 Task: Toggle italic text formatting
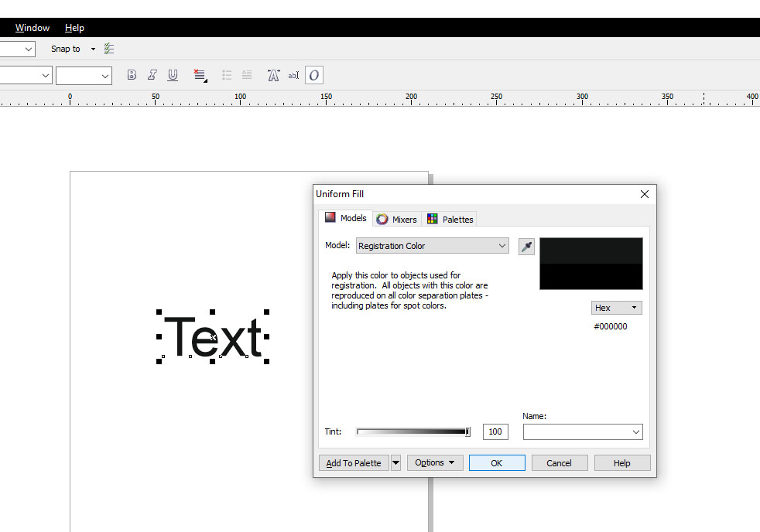(x=152, y=75)
